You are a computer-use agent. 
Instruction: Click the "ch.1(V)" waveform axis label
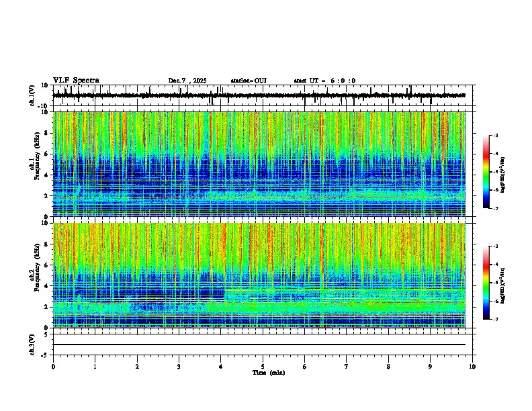[x=32, y=95]
